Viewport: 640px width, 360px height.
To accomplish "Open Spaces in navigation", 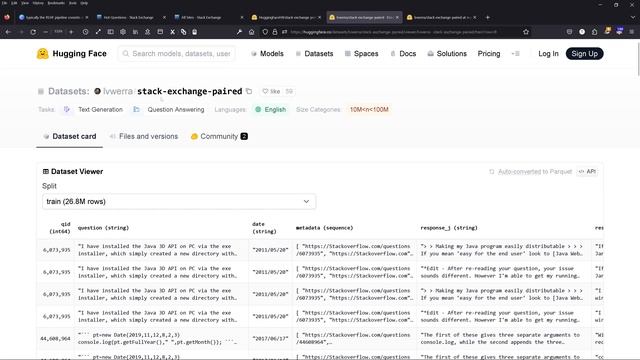I will (x=362, y=53).
